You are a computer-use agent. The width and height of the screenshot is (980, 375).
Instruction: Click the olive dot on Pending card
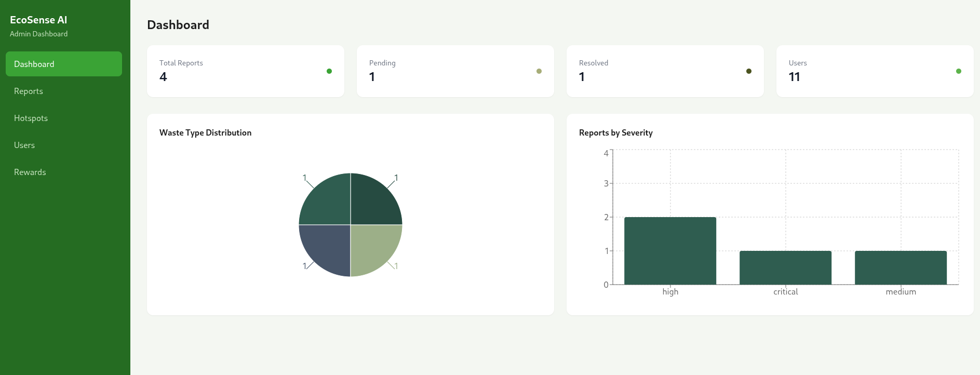[x=539, y=71]
